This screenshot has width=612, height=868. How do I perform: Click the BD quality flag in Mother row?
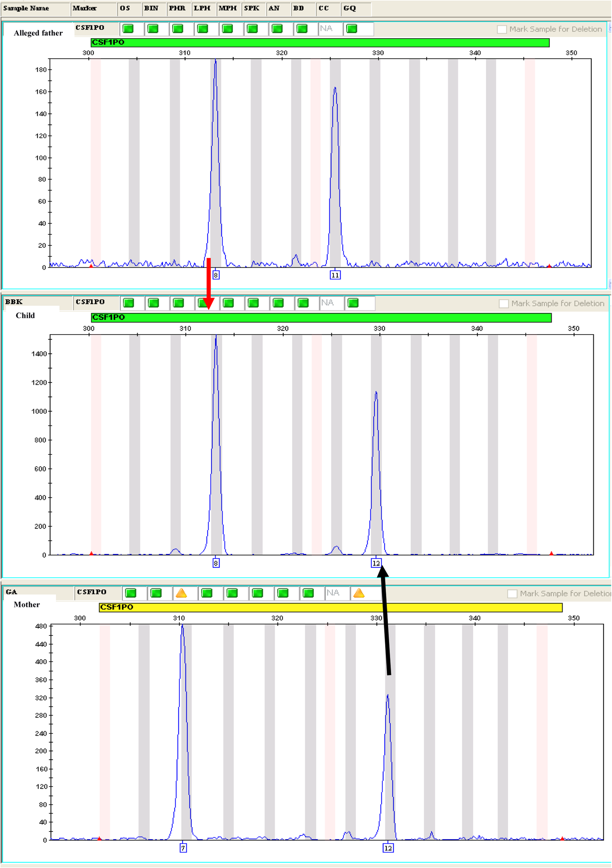tap(309, 593)
